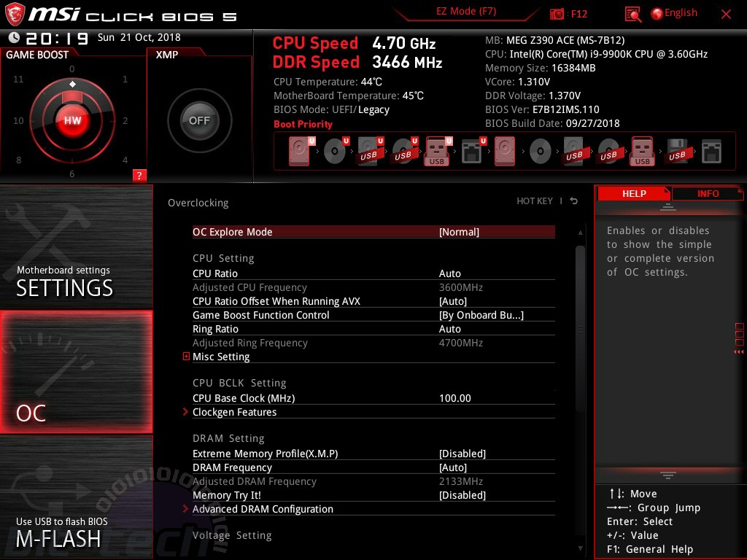Click the Game Boost dial position marker
Viewport: 747px width, 560px height.
72,85
